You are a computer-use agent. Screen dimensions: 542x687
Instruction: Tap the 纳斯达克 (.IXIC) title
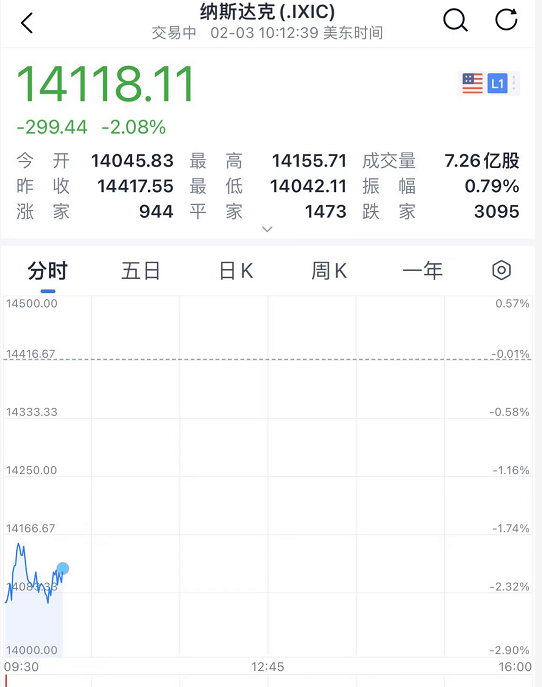pos(267,11)
